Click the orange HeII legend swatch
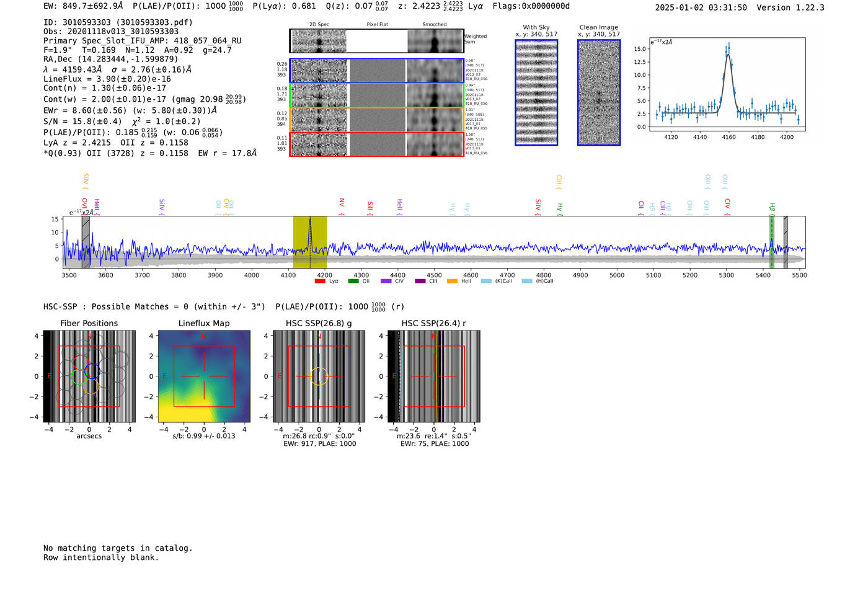The height and width of the screenshot is (591, 868). coord(453,281)
